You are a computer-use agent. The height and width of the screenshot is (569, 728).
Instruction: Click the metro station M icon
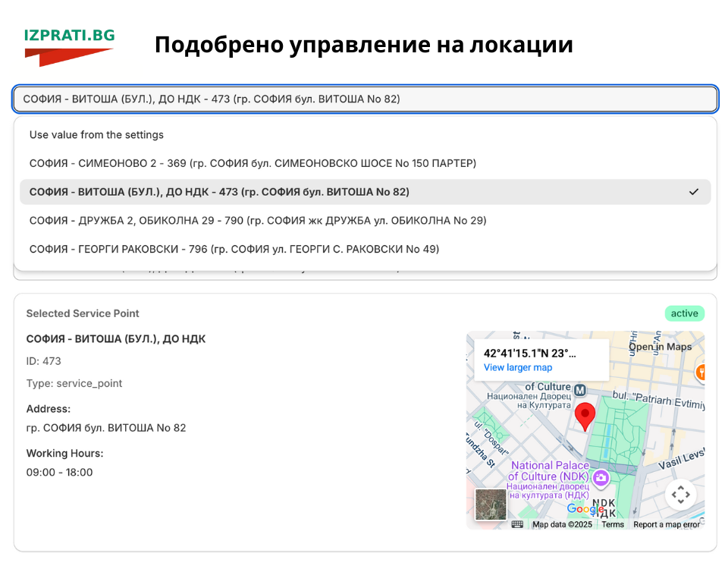click(580, 390)
